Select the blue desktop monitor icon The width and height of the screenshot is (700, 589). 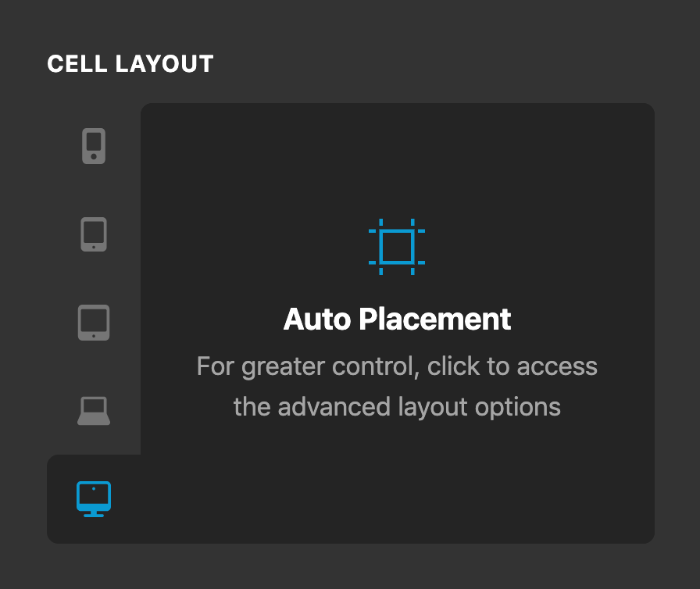[94, 498]
